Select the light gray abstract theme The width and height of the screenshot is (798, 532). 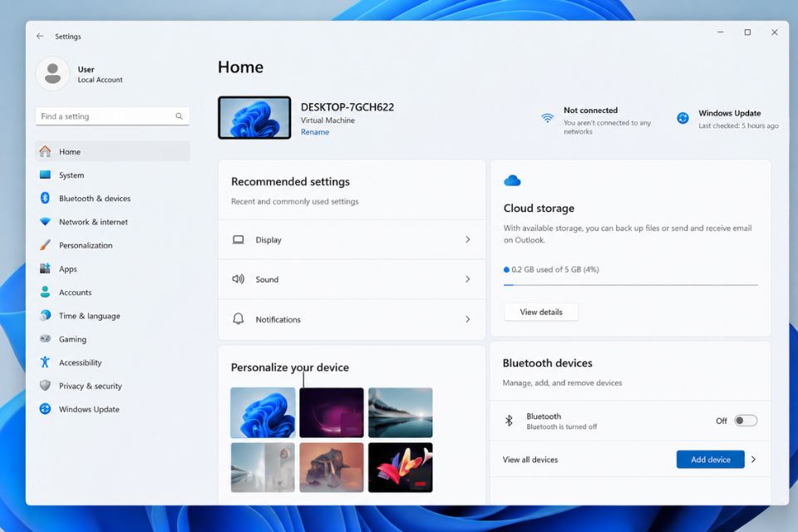pos(263,467)
